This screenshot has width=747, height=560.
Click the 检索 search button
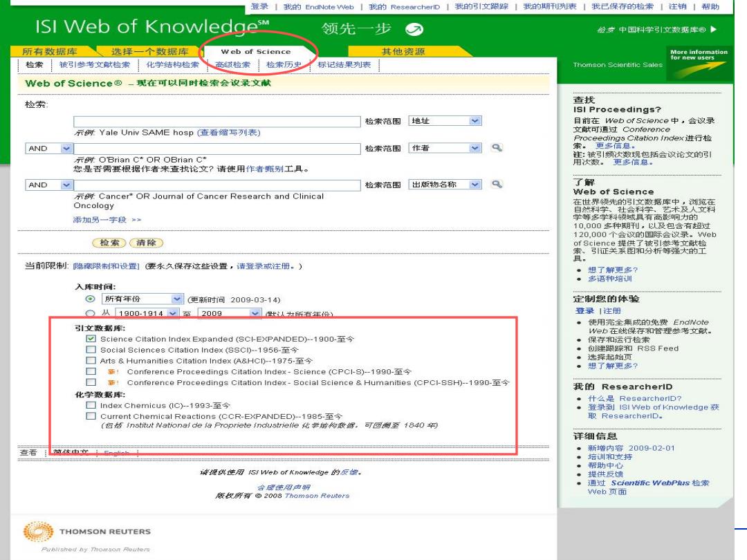(109, 243)
